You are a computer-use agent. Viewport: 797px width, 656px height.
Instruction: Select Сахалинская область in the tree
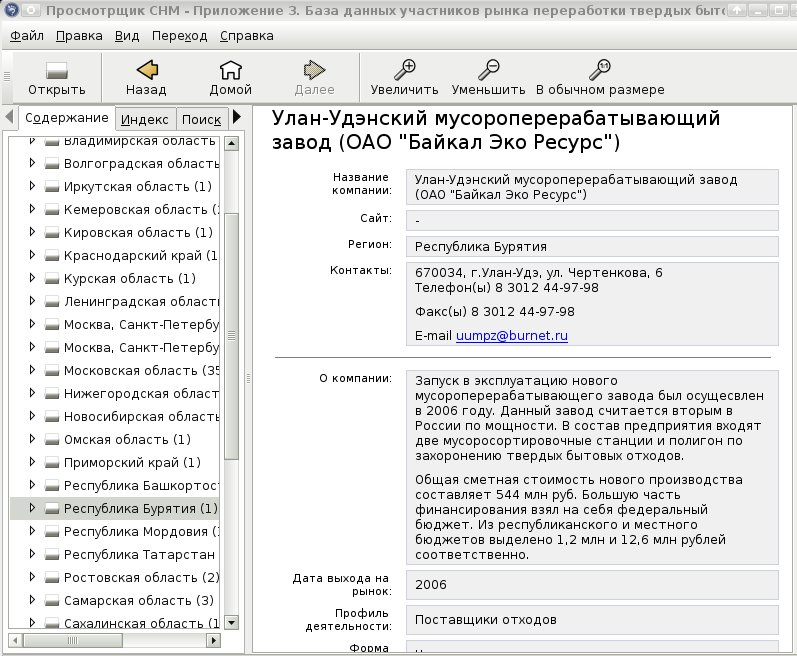pyautogui.click(x=141, y=623)
